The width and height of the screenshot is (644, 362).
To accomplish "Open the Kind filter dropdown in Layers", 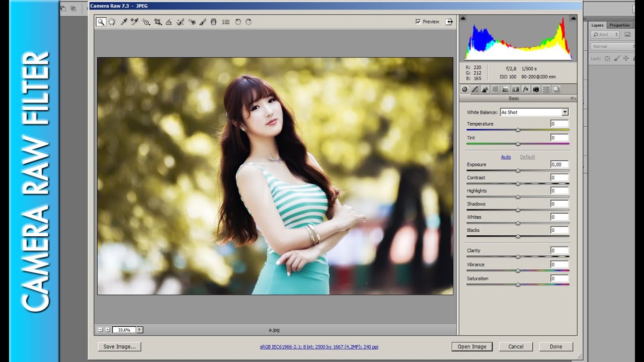I will tap(605, 35).
